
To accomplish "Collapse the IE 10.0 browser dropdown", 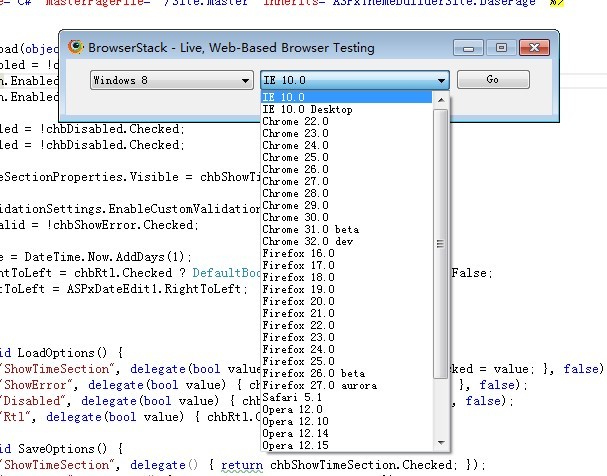I will (x=355, y=80).
